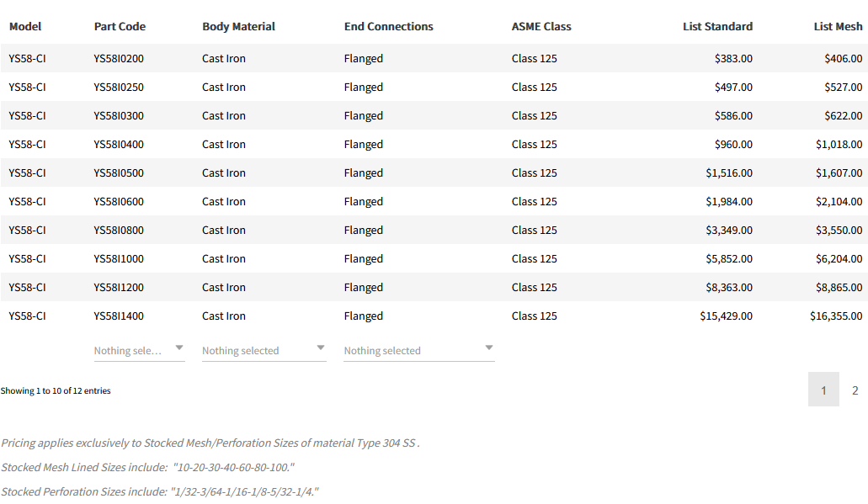Sort by End Connections column
Screen dimensions: 868x504
[x=388, y=27]
